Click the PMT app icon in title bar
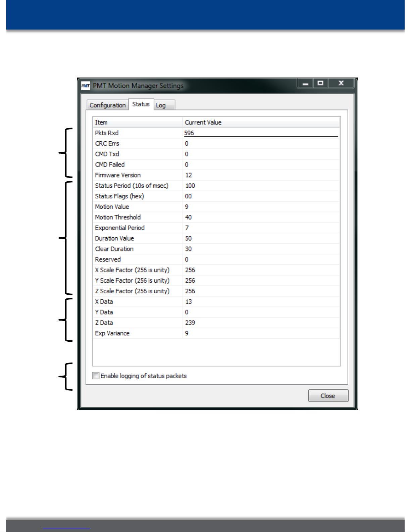 coord(86,86)
